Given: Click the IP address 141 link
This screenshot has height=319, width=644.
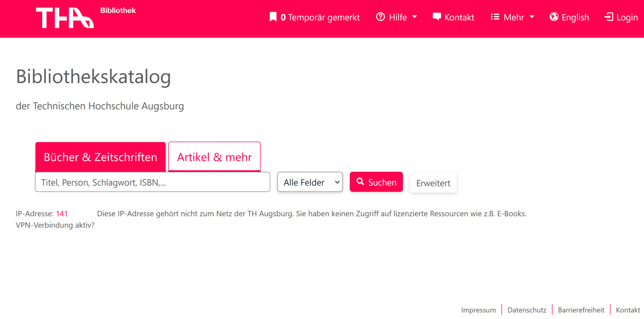Looking at the screenshot, I should coord(62,213).
